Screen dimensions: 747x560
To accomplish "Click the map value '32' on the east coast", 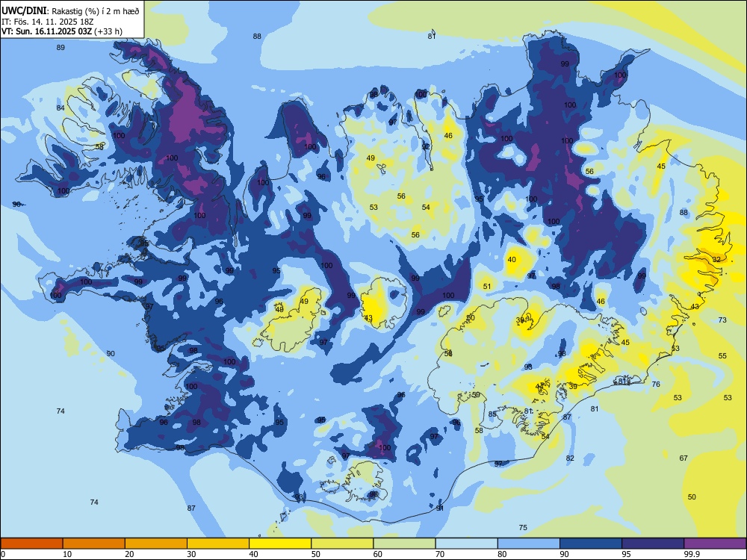I will (716, 260).
